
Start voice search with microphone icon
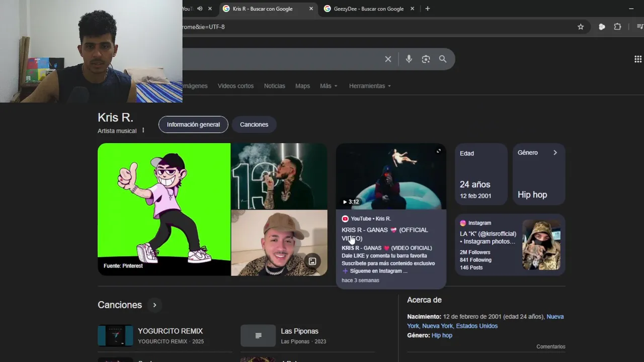coord(409,59)
